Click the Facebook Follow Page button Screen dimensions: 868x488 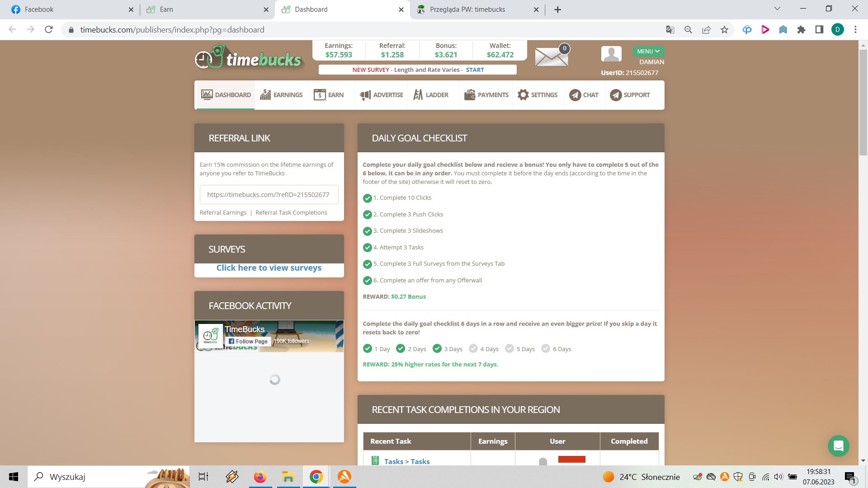[248, 342]
